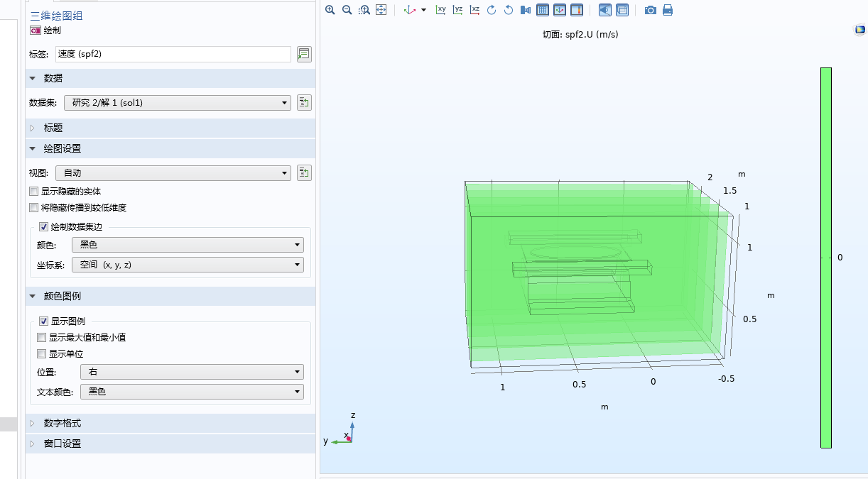
Task: Click the 标签 text field
Action: click(x=173, y=54)
